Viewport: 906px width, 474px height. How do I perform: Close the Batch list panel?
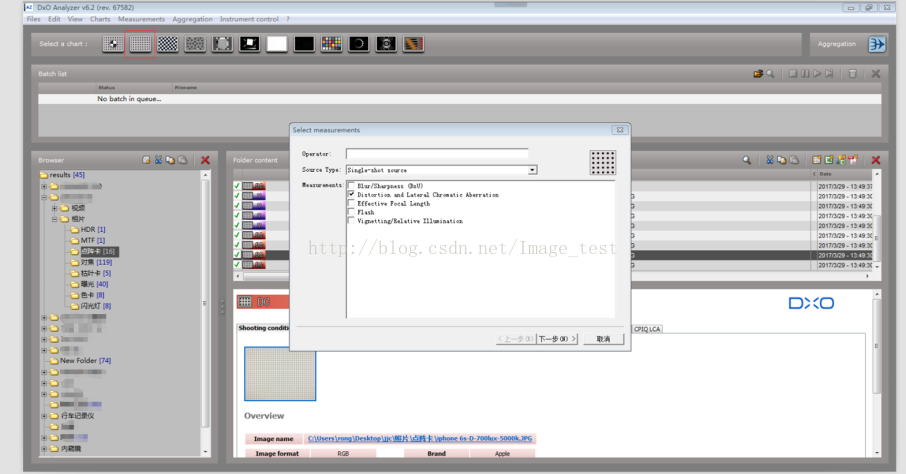click(876, 74)
